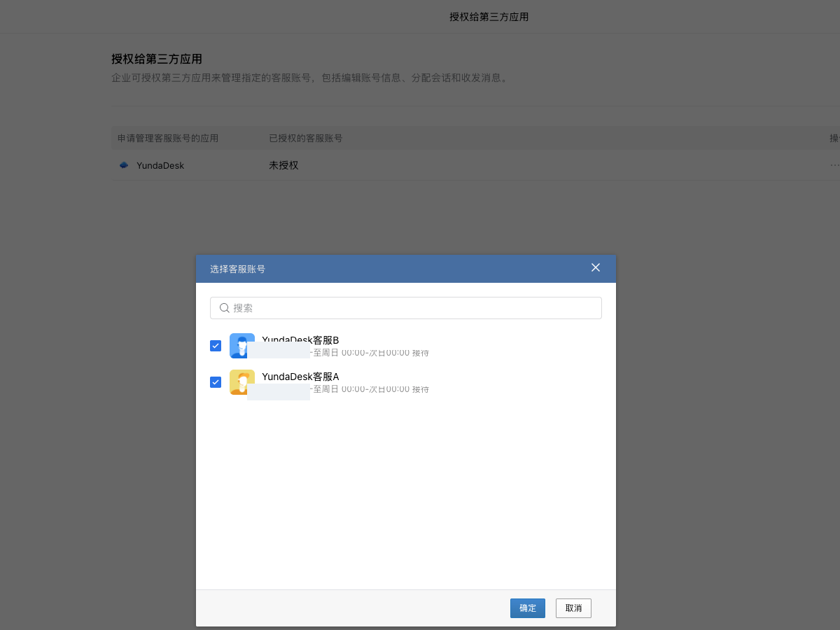Click the 申请管理客服账号的应用 column header
Image resolution: width=840 pixels, height=630 pixels.
[168, 138]
